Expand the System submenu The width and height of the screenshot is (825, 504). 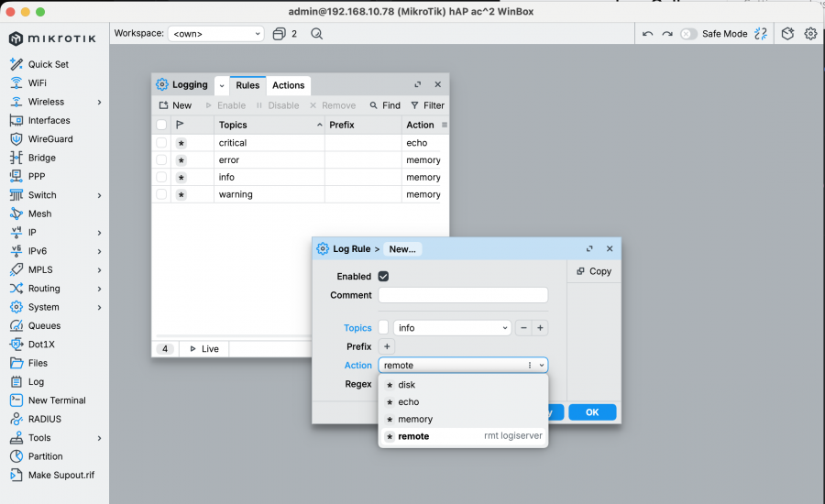pos(99,307)
